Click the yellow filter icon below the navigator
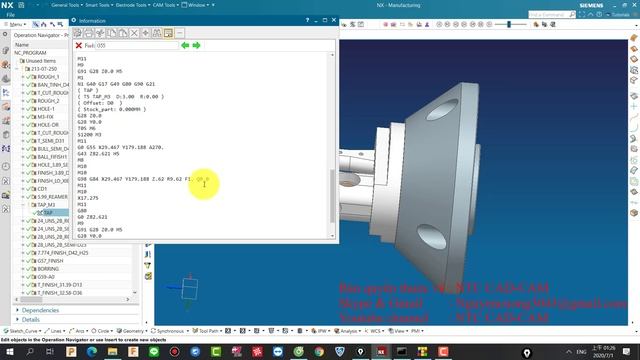 click(x=148, y=265)
